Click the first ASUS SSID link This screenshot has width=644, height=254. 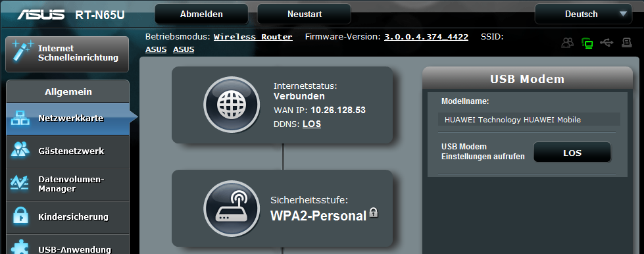156,50
